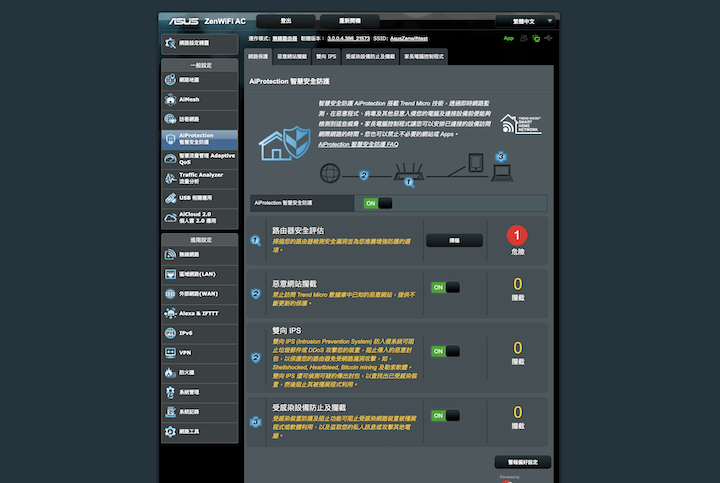The image size is (720, 483).
Task: Toggle the main AiProtection 智慧安全防護 ON switch
Action: click(377, 203)
